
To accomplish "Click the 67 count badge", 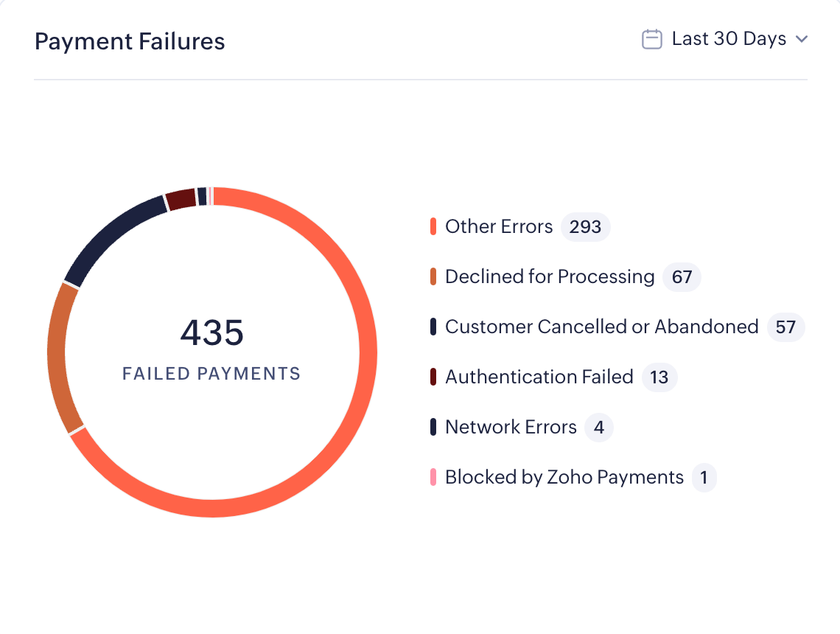I will [682, 276].
